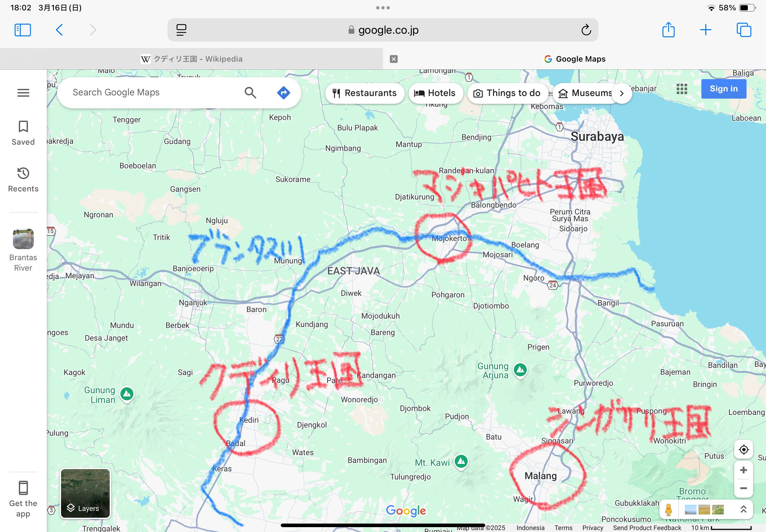Click the Surabaya city label
The image size is (766, 532).
coord(597,136)
